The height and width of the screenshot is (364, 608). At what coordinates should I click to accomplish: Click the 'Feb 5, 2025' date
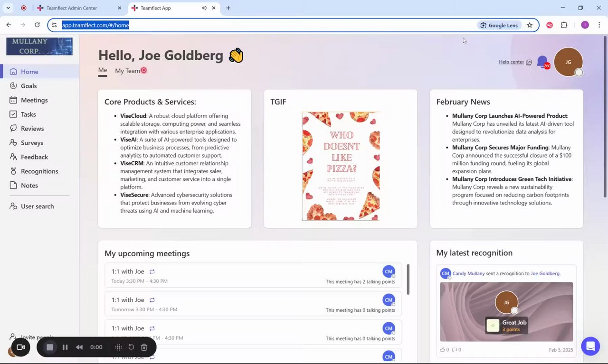coord(561,350)
